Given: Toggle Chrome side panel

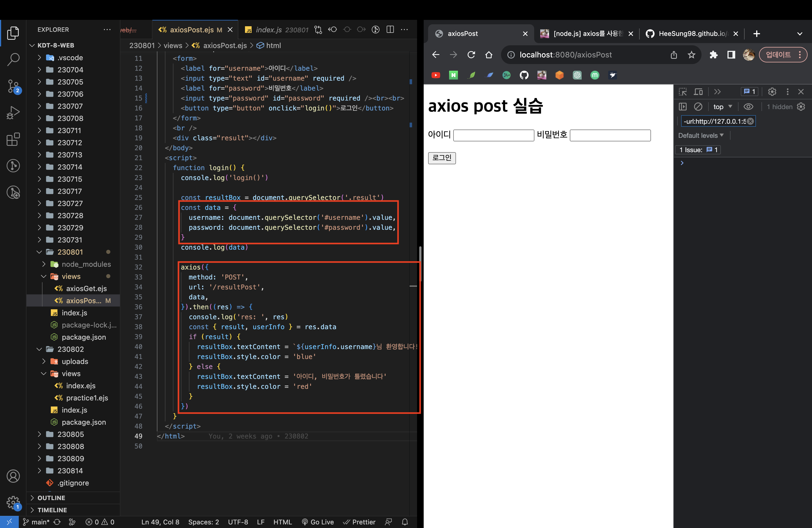Looking at the screenshot, I should click(731, 55).
